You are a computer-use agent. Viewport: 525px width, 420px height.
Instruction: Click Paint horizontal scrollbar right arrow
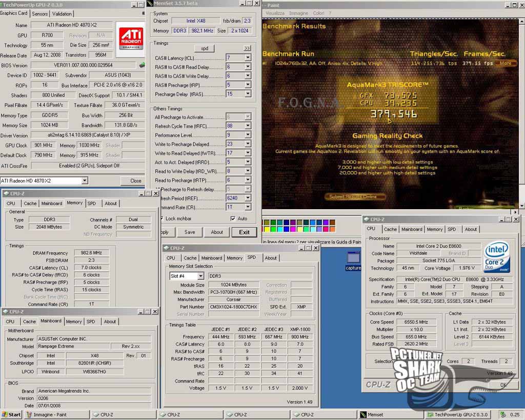pos(516,212)
